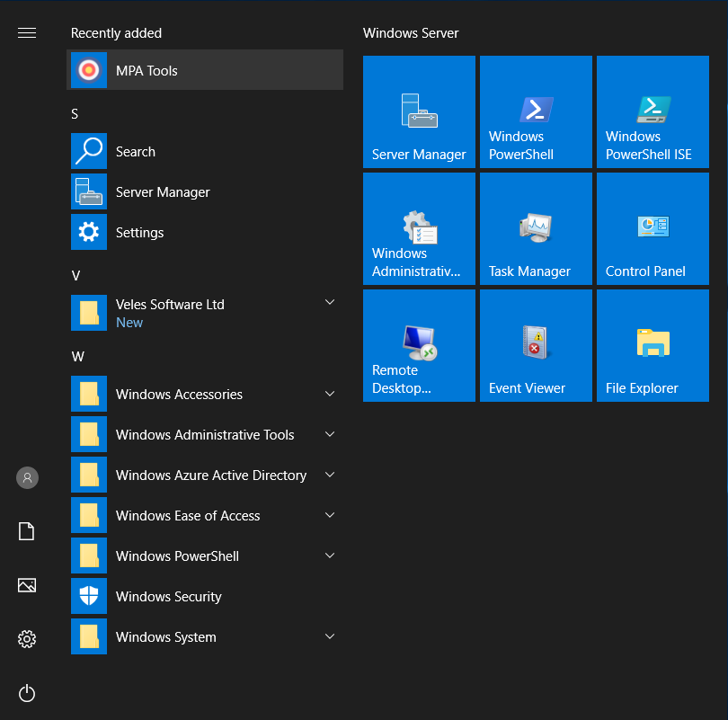Open Settings gear in the app list
This screenshot has width=728, height=720.
point(89,232)
